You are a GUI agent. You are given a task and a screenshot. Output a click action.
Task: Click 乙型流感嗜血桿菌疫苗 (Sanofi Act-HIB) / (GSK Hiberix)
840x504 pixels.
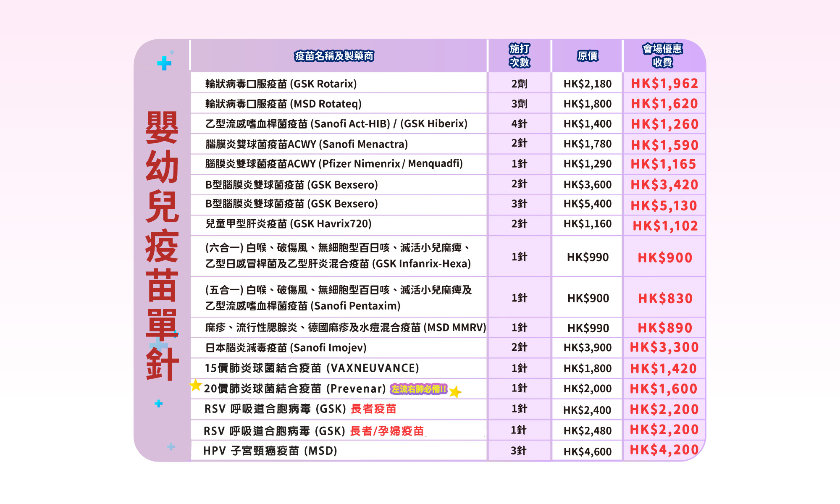pyautogui.click(x=336, y=123)
